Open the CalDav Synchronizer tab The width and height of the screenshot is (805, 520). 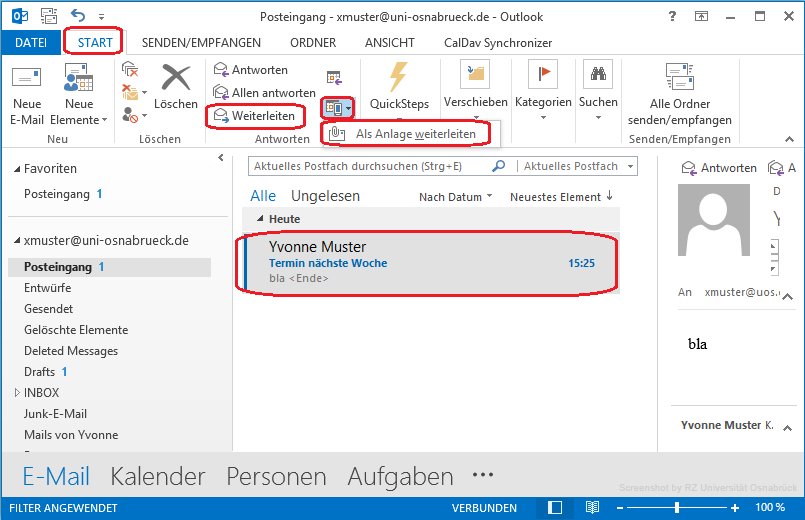498,43
